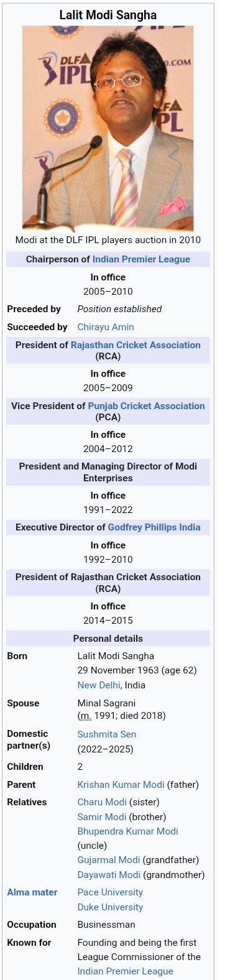Open the Dayawati Modi grandmother link
The image size is (230, 980).
[108, 875]
